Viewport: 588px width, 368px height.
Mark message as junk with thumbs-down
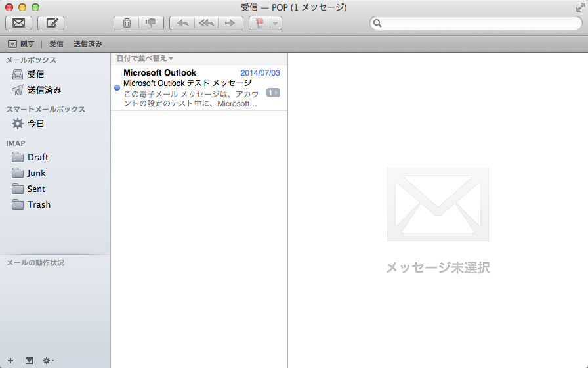click(151, 23)
